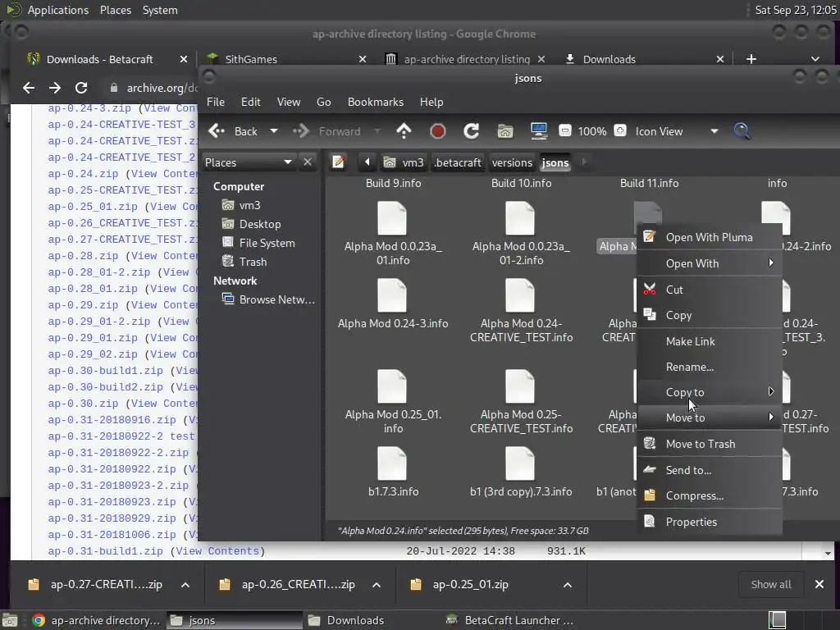Expand the Move to submenu
The image size is (840, 630).
pos(710,418)
